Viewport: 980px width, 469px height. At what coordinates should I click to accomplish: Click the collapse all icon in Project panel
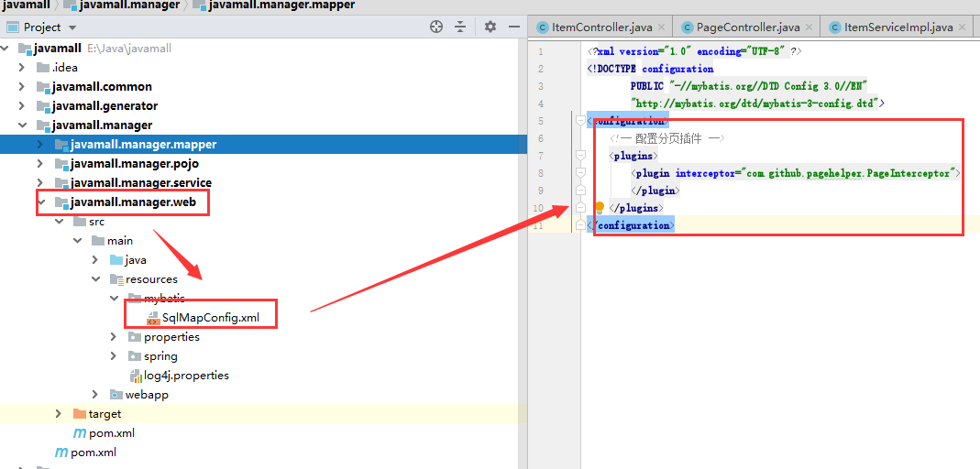462,27
